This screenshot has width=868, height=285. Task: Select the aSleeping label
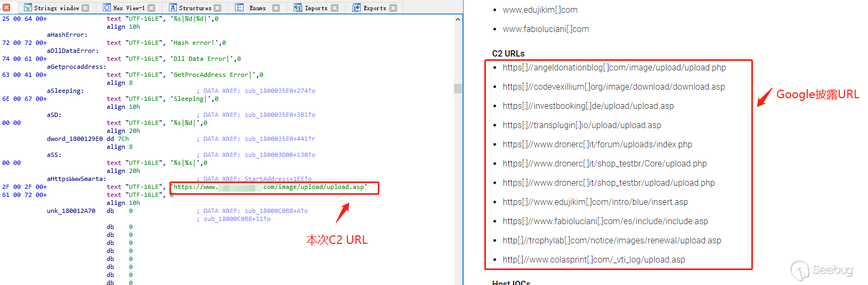[65, 91]
